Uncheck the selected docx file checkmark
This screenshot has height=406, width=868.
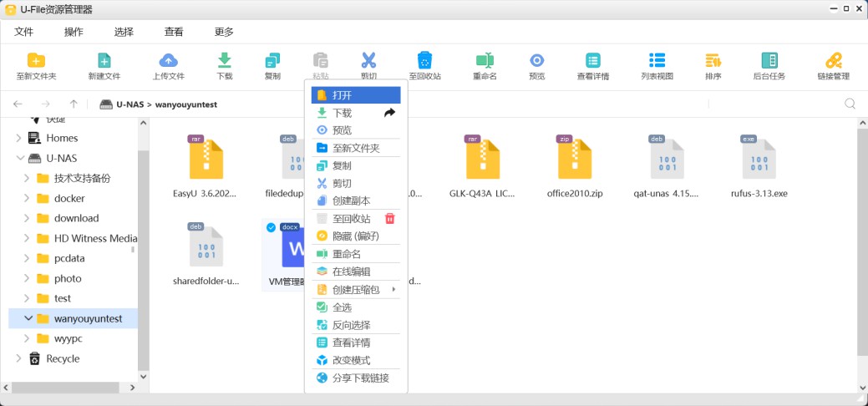click(271, 227)
